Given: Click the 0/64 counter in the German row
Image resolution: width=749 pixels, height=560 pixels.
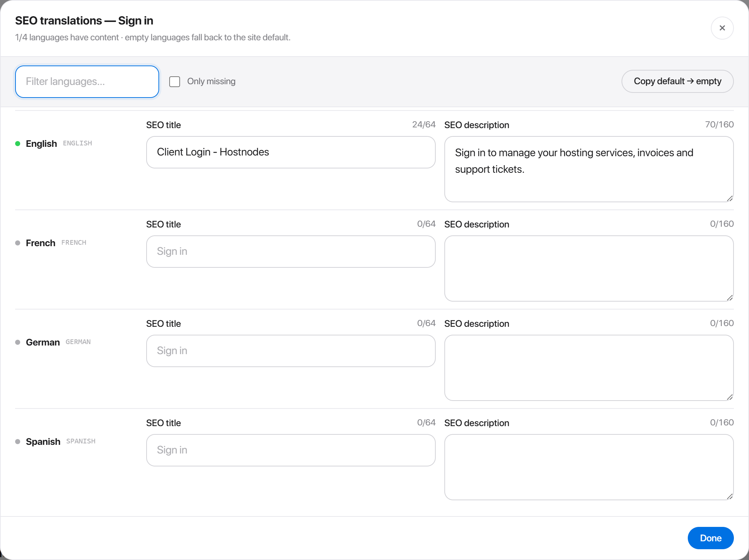Looking at the screenshot, I should coord(426,323).
